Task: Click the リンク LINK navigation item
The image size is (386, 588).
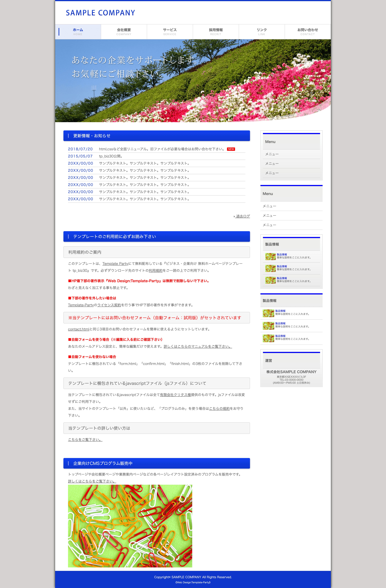Action: pos(261,31)
